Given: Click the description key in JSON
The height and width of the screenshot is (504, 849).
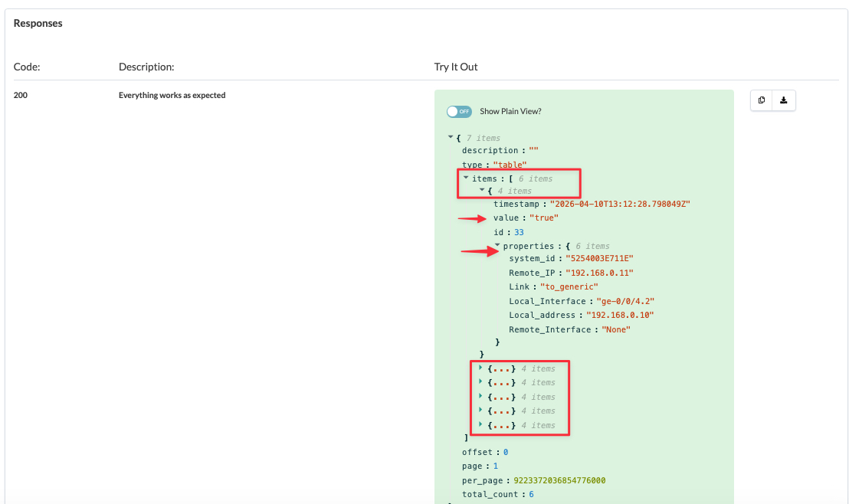Looking at the screenshot, I should 490,150.
